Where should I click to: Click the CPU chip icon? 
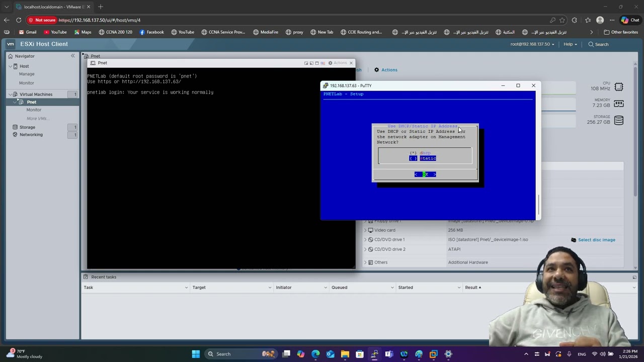coord(619,87)
